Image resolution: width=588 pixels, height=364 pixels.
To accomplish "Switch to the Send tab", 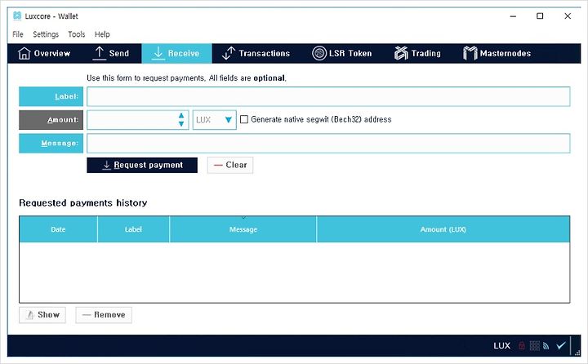I will click(111, 53).
